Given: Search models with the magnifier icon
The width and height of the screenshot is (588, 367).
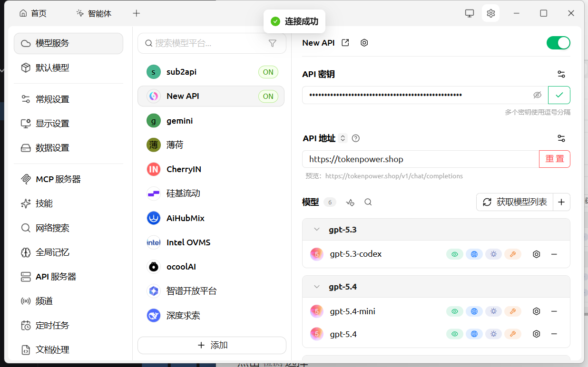Looking at the screenshot, I should pos(368,202).
